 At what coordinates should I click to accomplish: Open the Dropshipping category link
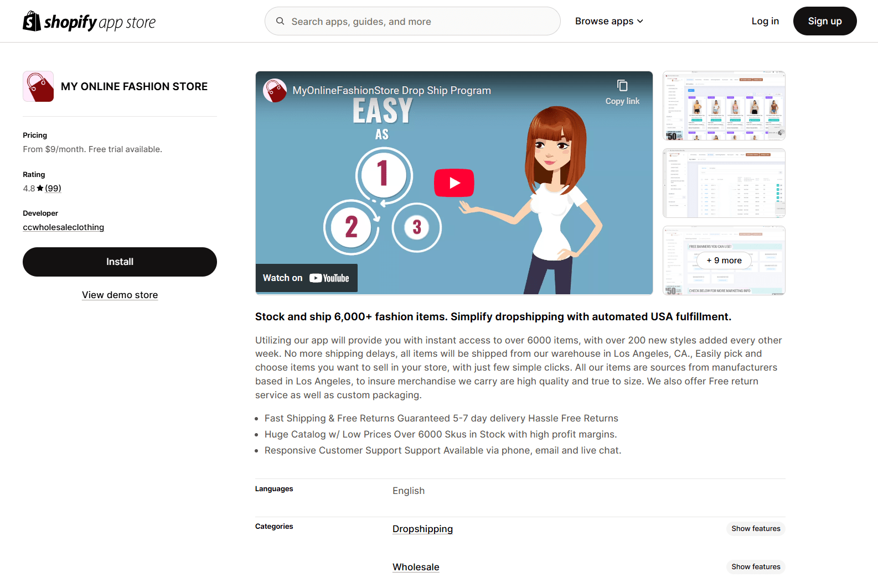pos(422,529)
